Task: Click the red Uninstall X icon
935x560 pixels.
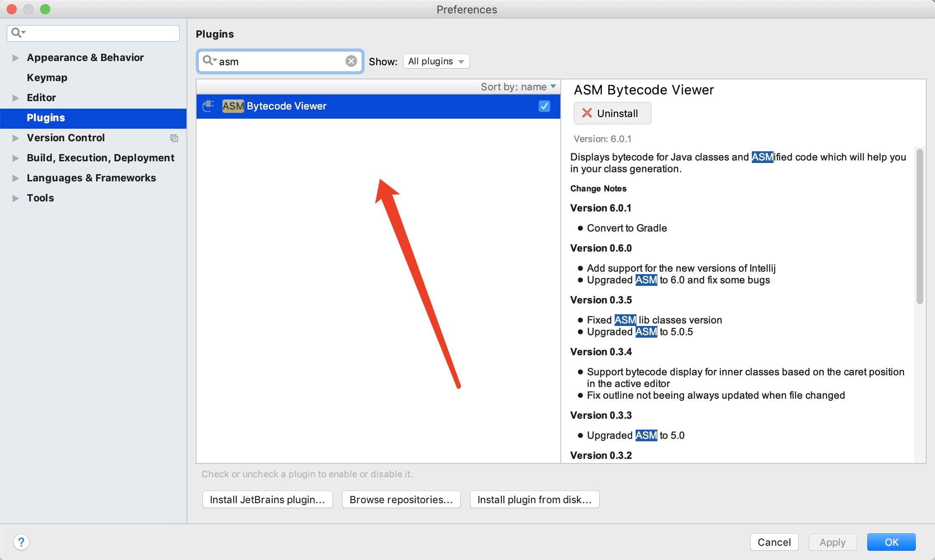Action: tap(587, 113)
